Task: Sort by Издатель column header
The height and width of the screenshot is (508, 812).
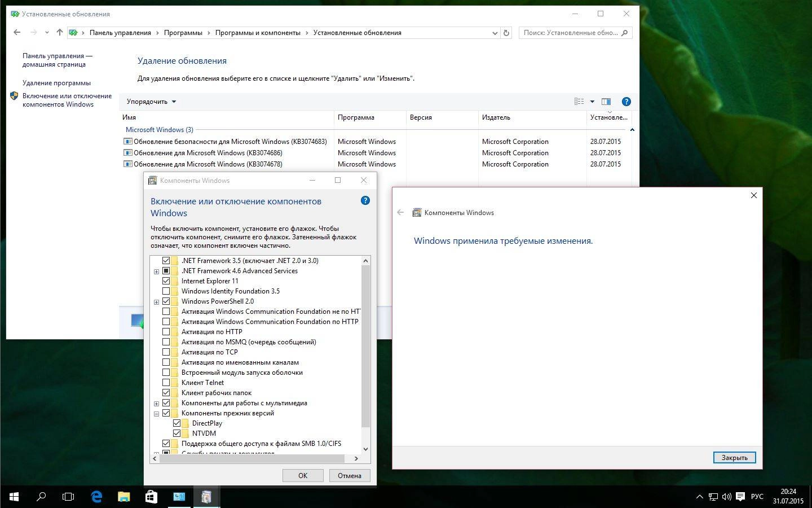Action: (x=532, y=117)
